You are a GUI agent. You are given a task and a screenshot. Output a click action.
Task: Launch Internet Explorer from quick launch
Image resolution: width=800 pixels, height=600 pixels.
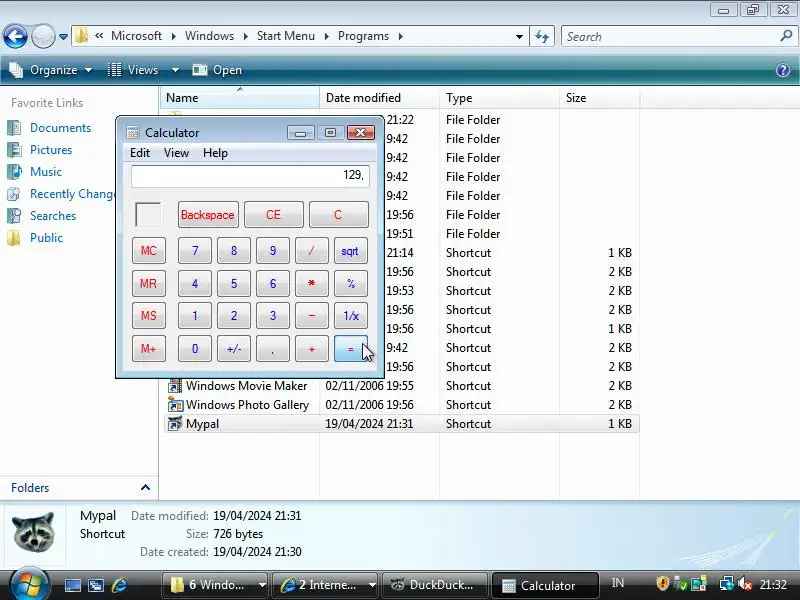point(119,585)
